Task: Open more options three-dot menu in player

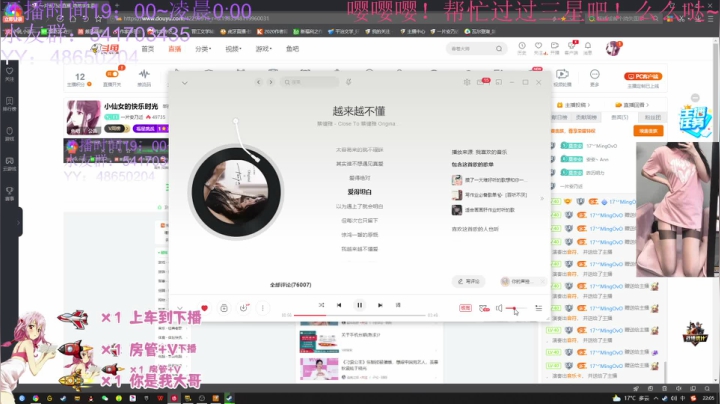Action: click(x=263, y=308)
